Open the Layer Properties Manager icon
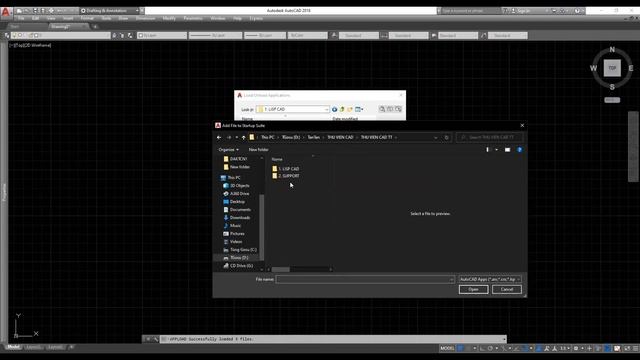 pyautogui.click(x=7, y=36)
